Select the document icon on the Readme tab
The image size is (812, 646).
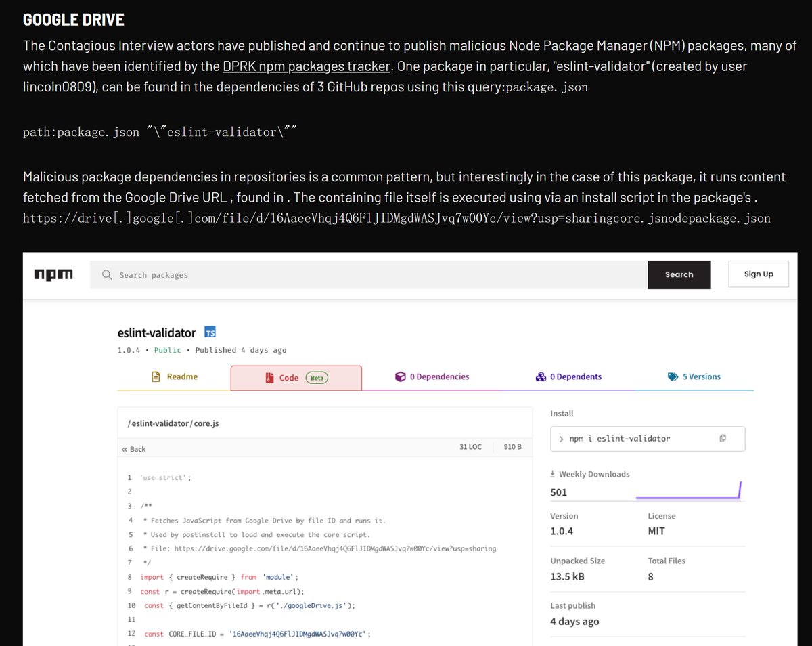click(x=155, y=376)
